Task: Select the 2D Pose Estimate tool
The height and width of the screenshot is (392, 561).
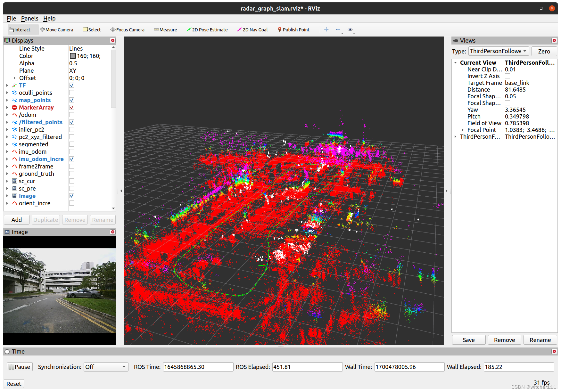Action: click(x=207, y=30)
